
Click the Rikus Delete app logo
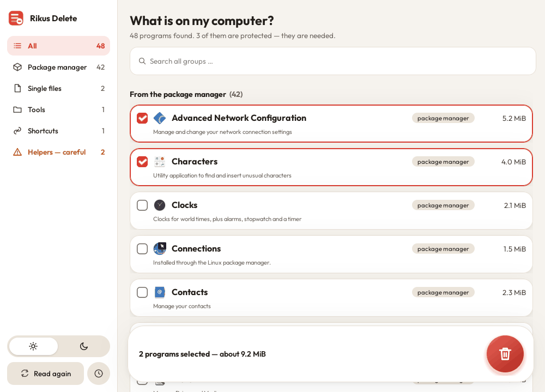(x=16, y=18)
